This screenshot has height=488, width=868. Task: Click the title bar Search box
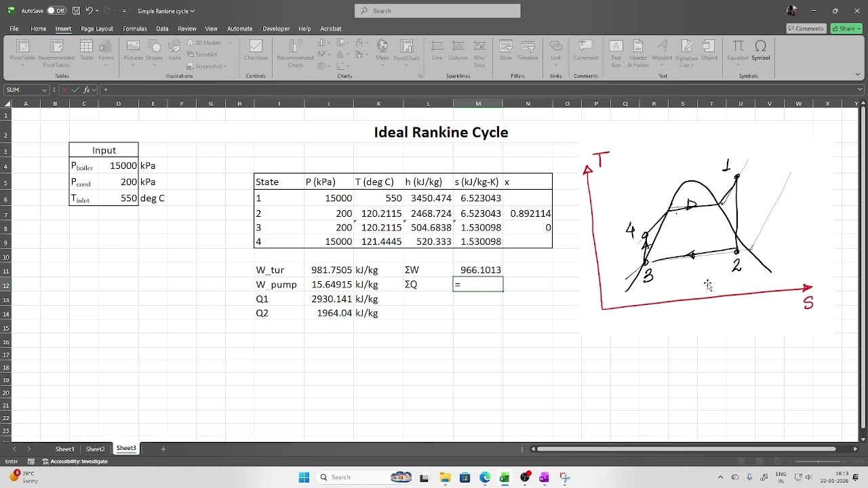click(437, 11)
